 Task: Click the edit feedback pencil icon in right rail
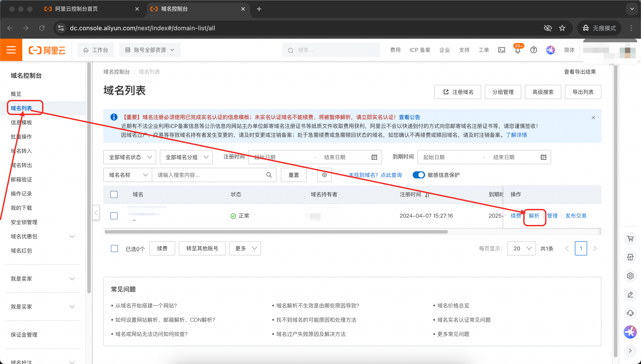point(630,295)
